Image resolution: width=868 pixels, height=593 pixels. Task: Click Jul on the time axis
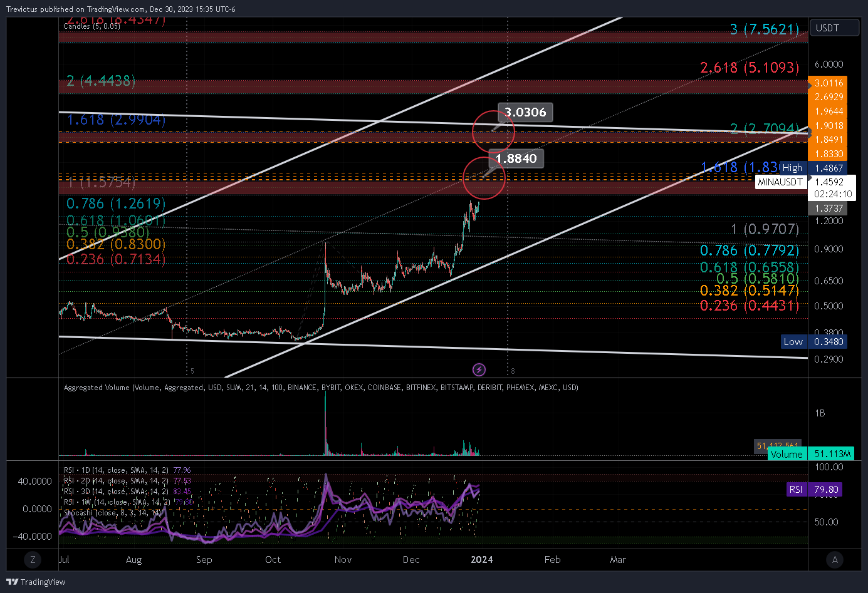point(64,560)
